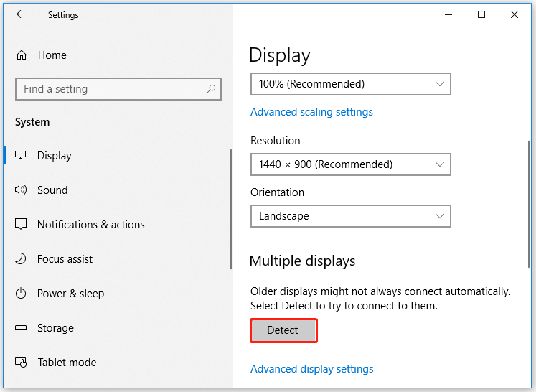
Task: Click the Storage drive icon
Action: pyautogui.click(x=21, y=327)
